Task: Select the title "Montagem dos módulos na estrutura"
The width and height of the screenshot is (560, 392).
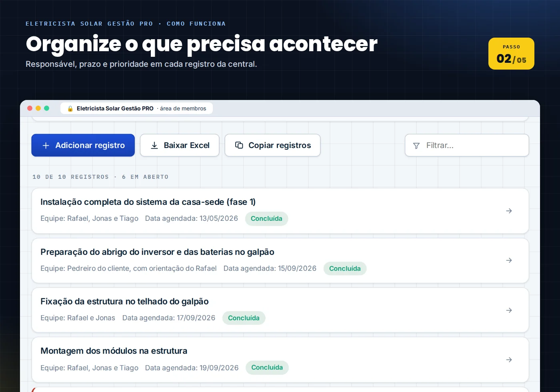Action: pos(114,351)
